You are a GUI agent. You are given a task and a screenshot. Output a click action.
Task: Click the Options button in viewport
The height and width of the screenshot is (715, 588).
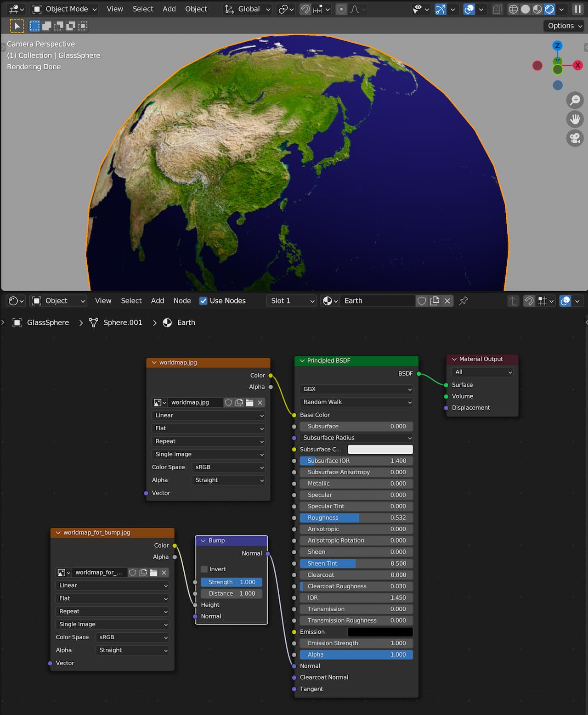[x=565, y=26]
